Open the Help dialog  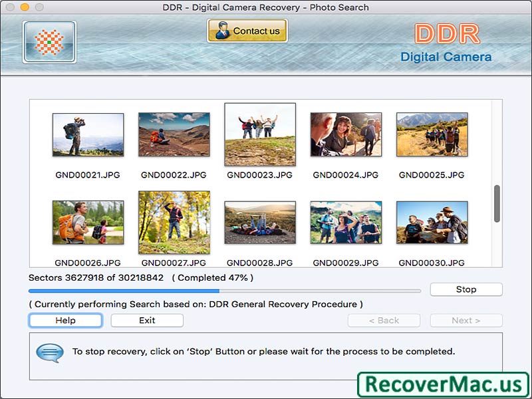[65, 320]
